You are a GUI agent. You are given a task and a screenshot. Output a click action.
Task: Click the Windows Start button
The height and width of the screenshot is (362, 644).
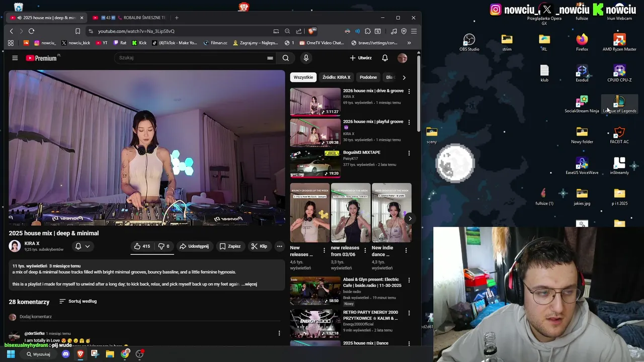[11, 354]
